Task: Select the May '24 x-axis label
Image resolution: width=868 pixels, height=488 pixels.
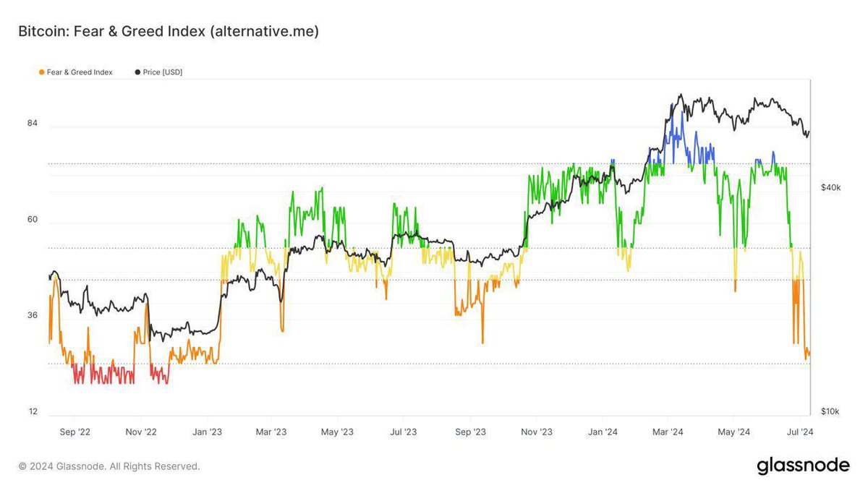Action: (x=733, y=432)
